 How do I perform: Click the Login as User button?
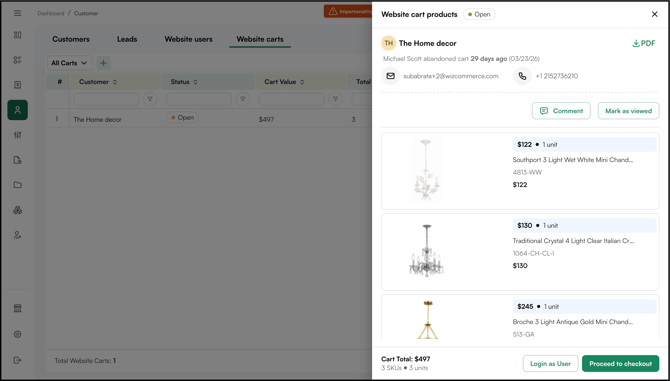tap(550, 363)
